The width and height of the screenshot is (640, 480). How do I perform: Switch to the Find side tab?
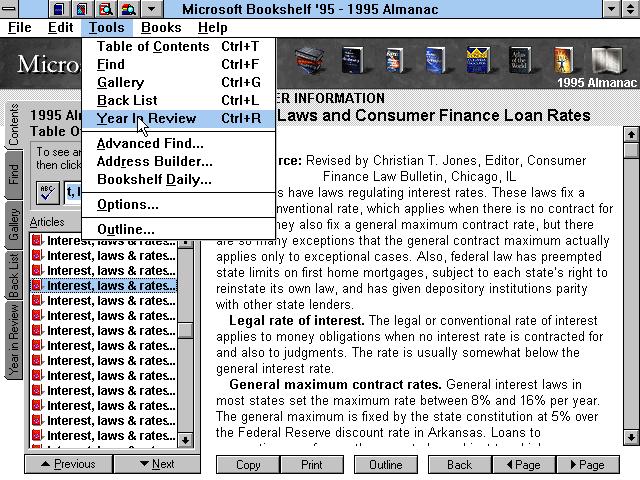[x=14, y=174]
